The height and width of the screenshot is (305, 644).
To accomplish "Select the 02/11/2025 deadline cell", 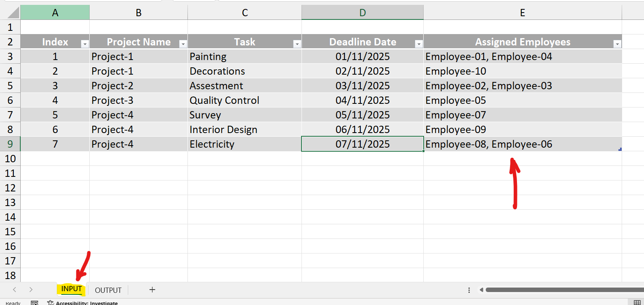I will (362, 71).
